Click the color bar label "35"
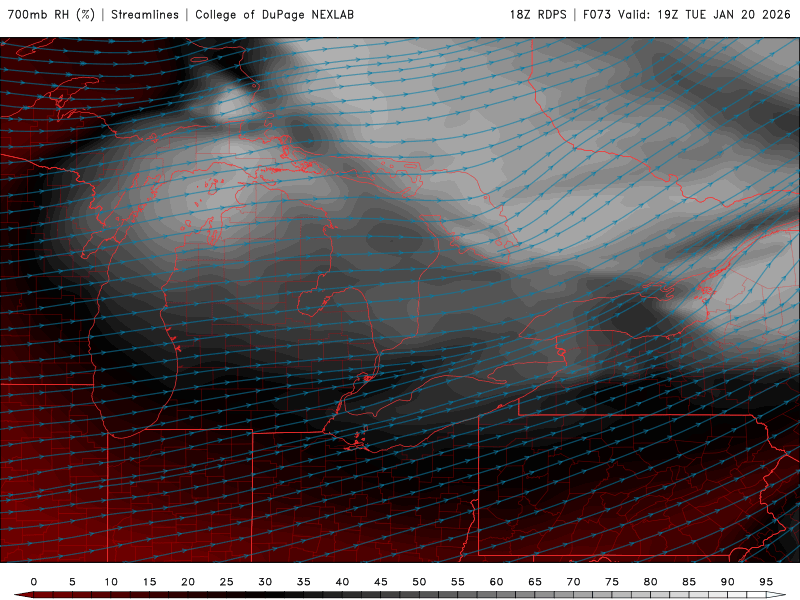Viewport: 800px width, 600px height. pos(304,582)
